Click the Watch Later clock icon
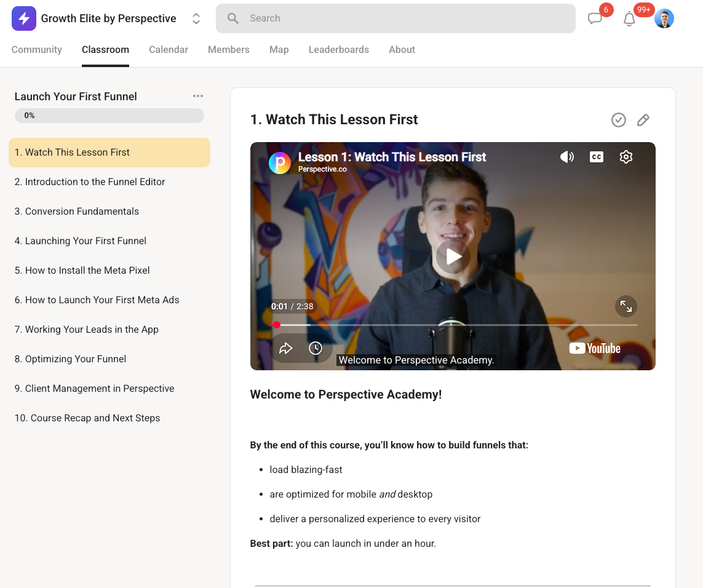703x588 pixels. click(316, 348)
